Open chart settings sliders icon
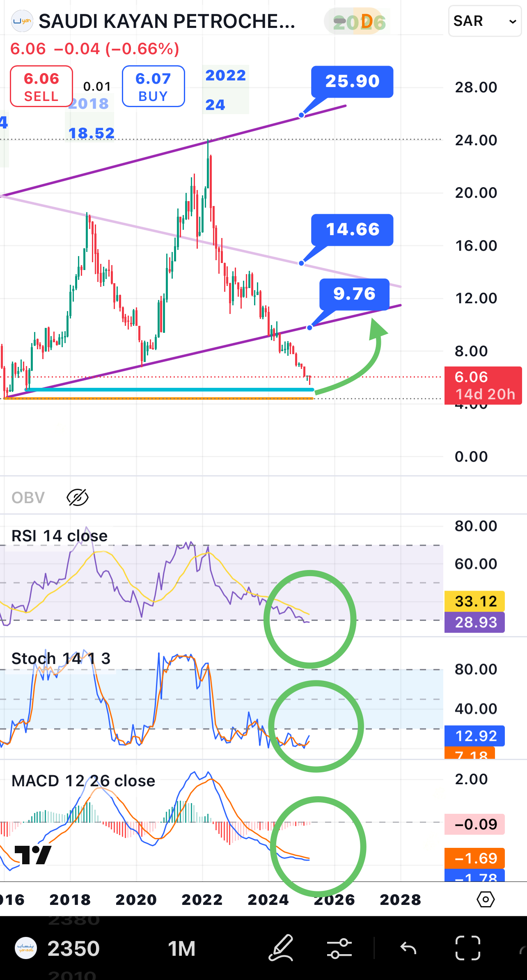The height and width of the screenshot is (980, 527). point(339,948)
